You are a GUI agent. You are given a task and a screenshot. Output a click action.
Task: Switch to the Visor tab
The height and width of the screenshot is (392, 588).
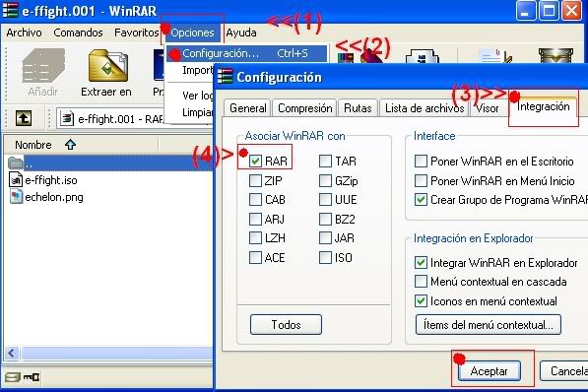pos(488,108)
